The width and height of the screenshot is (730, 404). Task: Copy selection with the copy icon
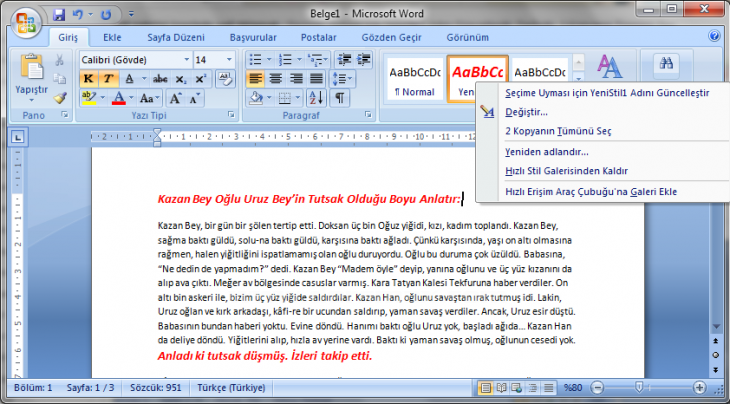point(60,79)
